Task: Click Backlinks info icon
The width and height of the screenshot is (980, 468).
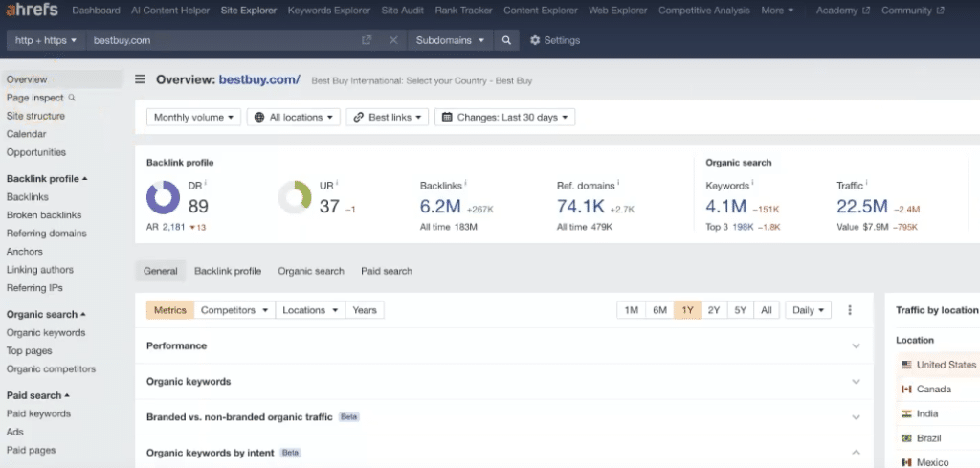Action: pos(466,183)
